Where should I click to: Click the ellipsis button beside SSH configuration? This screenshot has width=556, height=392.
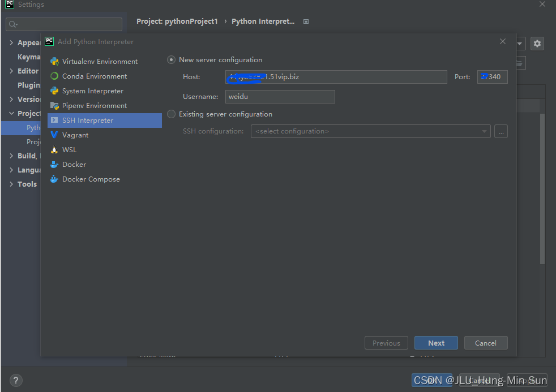tap(501, 131)
